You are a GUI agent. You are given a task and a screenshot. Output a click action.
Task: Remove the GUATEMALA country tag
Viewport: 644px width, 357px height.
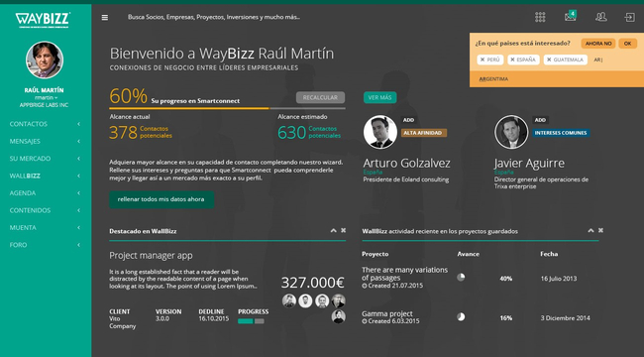pos(549,59)
